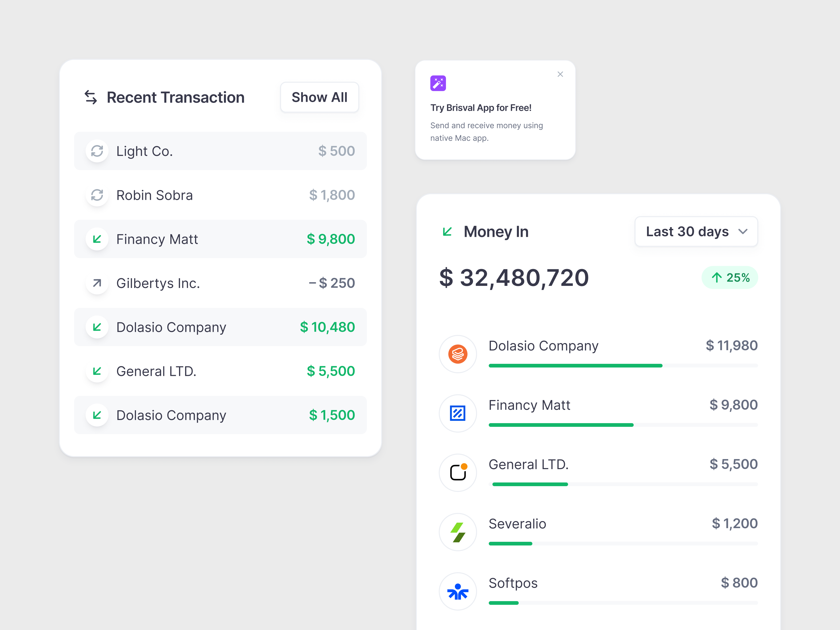
Task: Click the blue Softpos logo
Action: click(458, 591)
